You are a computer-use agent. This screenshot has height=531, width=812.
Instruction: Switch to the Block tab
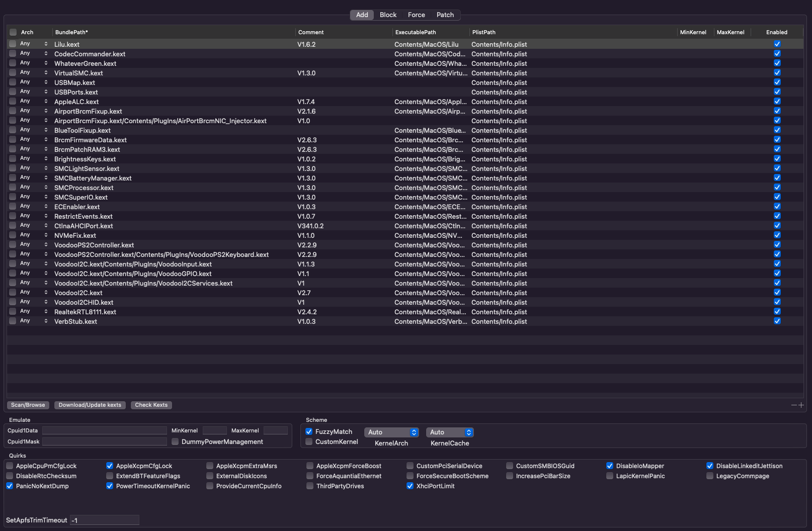point(388,15)
